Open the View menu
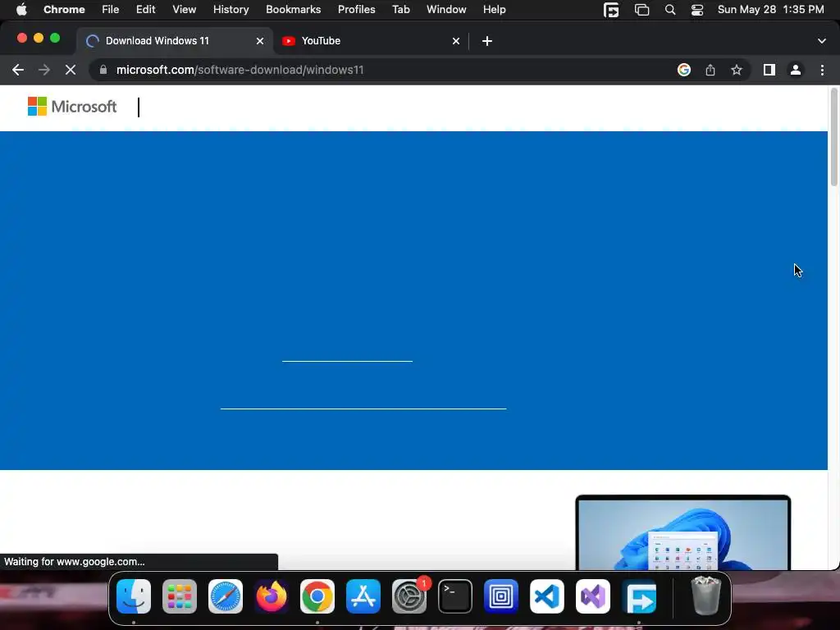 [185, 9]
